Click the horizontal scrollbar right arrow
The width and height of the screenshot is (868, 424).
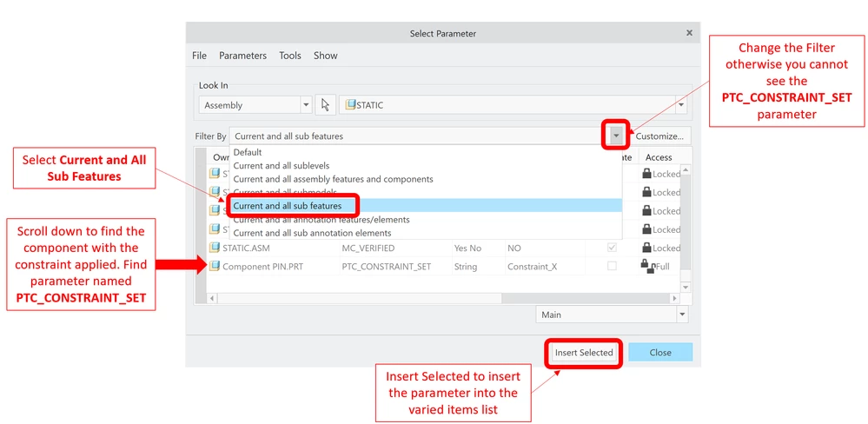coord(674,298)
